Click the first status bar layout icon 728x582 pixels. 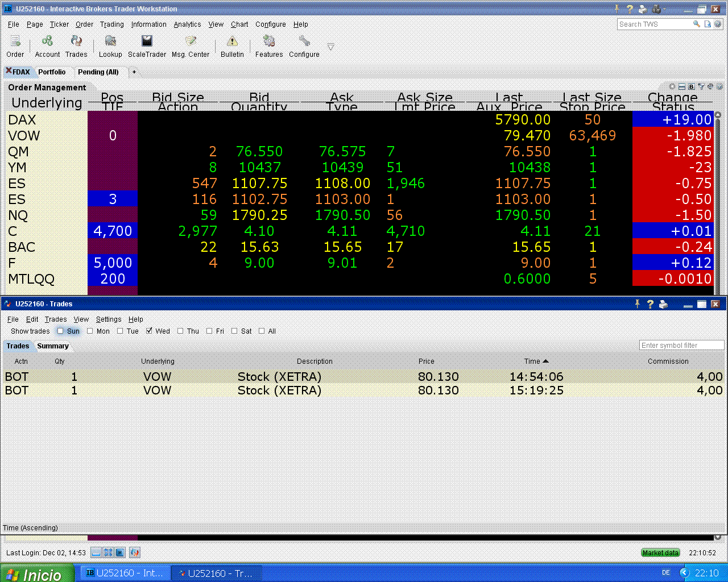point(96,552)
